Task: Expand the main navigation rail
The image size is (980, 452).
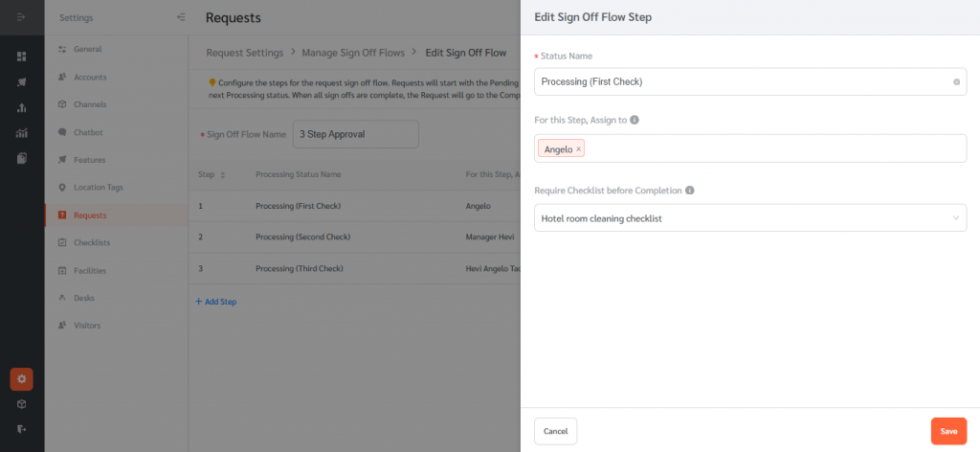Action: [21, 17]
